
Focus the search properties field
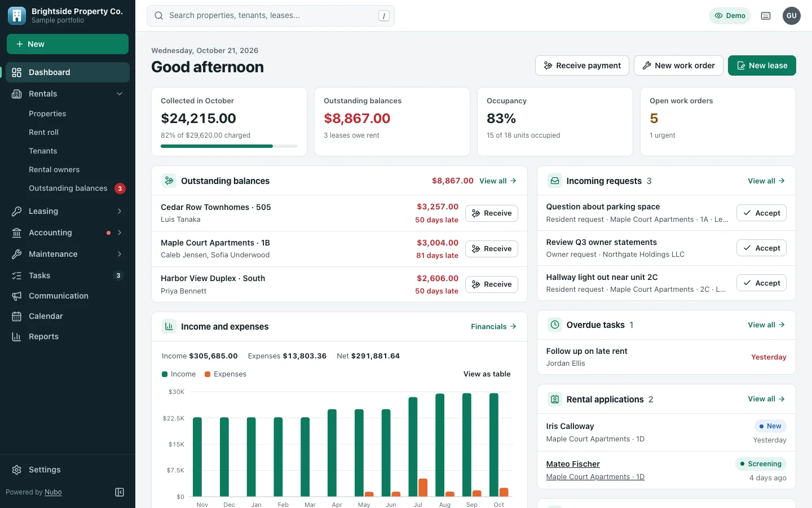point(271,16)
